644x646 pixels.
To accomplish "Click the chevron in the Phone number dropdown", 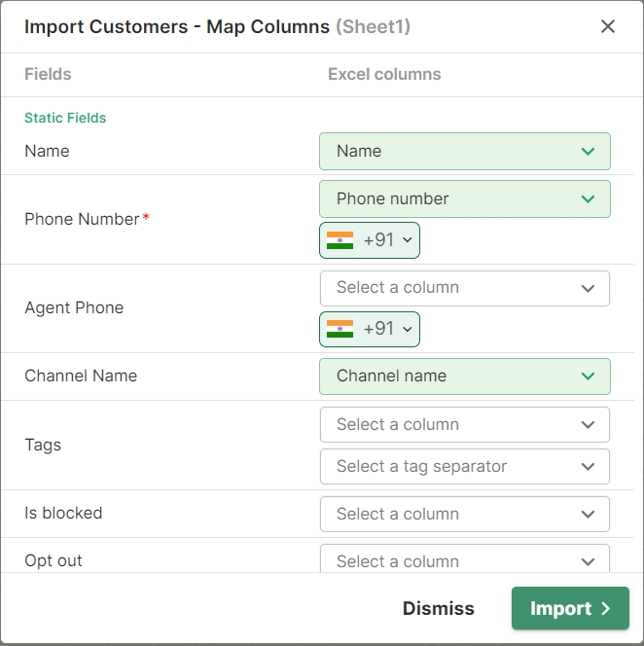I will pos(588,198).
